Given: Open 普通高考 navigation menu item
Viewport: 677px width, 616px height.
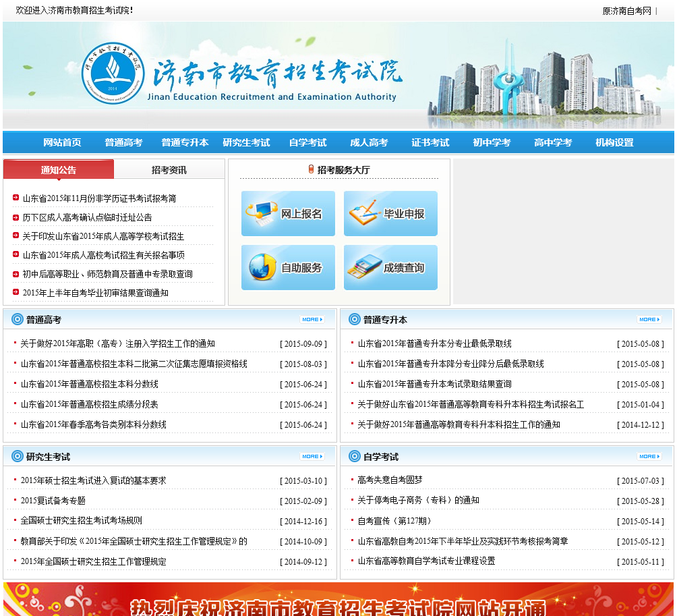Looking at the screenshot, I should [123, 142].
